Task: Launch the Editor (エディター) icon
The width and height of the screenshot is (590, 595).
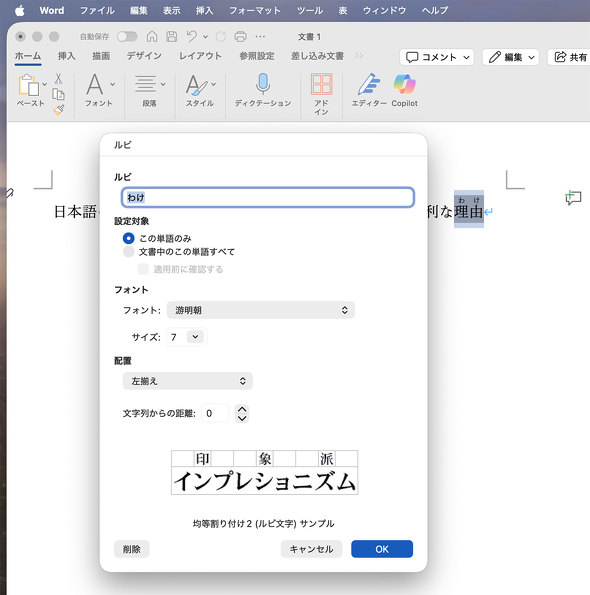Action: [369, 84]
